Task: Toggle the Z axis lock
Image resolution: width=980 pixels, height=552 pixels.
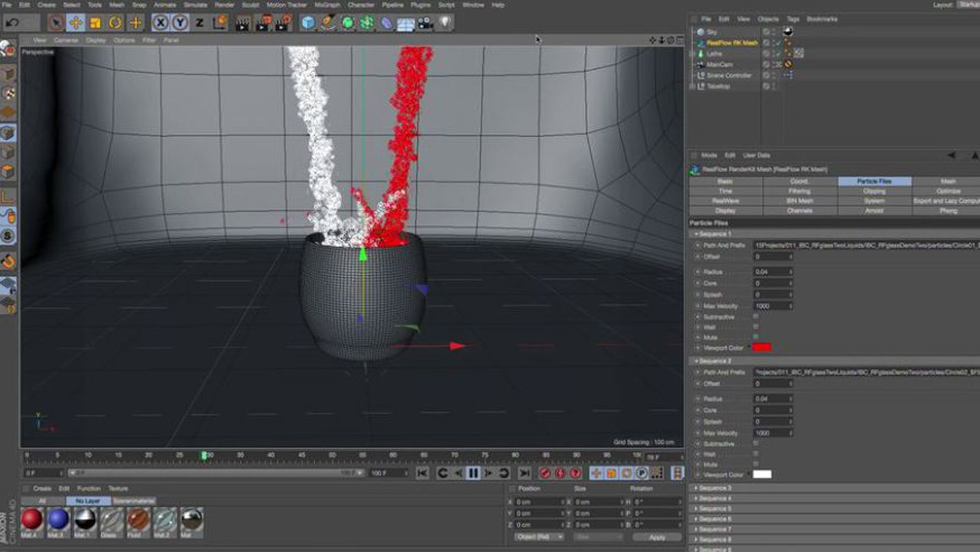Action: pos(199,23)
